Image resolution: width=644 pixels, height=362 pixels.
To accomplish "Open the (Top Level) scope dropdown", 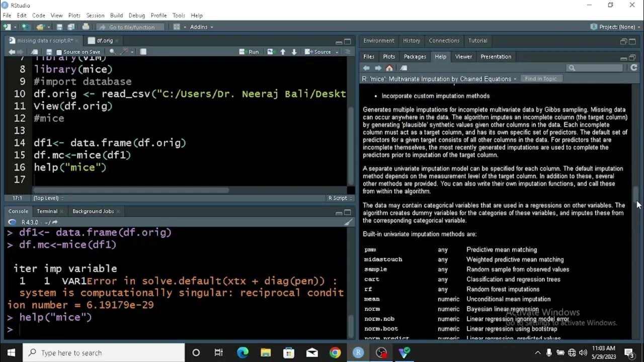I will coord(48,198).
